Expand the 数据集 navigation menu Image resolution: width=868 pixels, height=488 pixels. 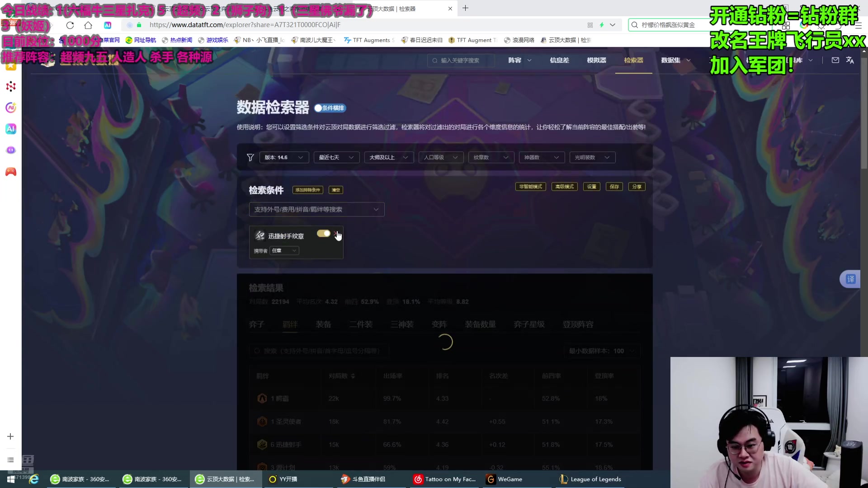(x=676, y=60)
